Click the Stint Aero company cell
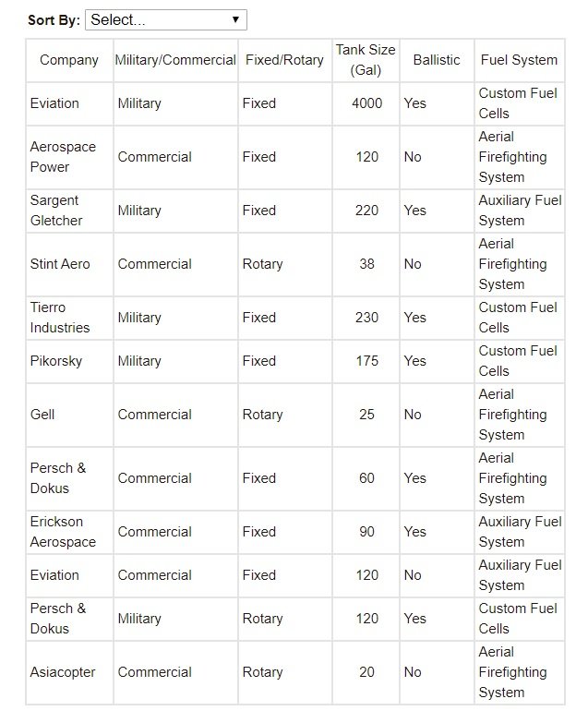 pos(60,264)
